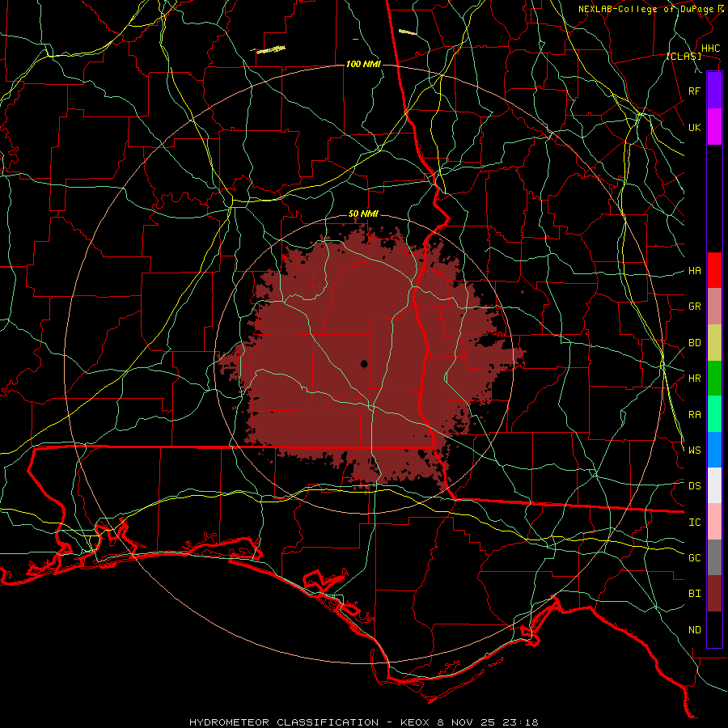Click the black radar site dot

point(364,364)
